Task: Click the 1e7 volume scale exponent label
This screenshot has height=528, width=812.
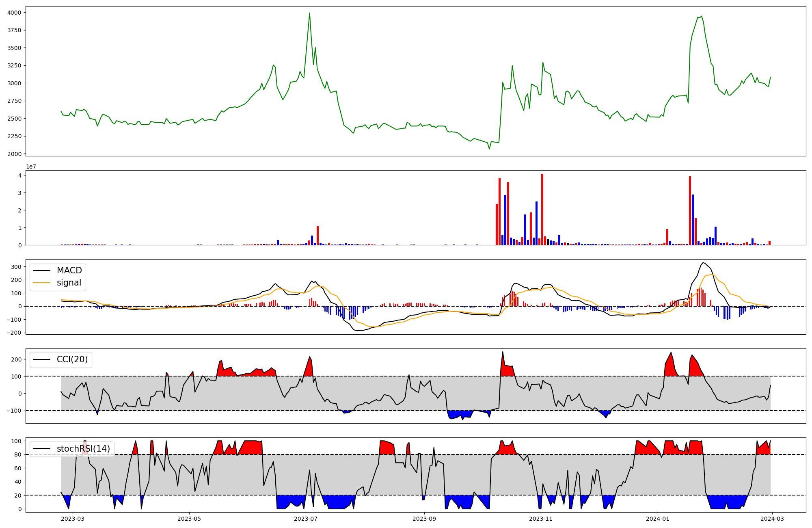Action: click(x=31, y=167)
